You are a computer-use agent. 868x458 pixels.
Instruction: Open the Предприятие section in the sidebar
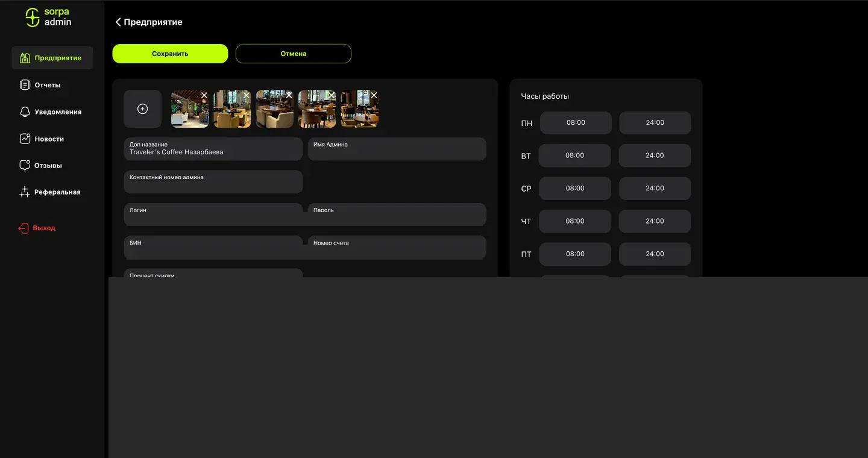[52, 58]
